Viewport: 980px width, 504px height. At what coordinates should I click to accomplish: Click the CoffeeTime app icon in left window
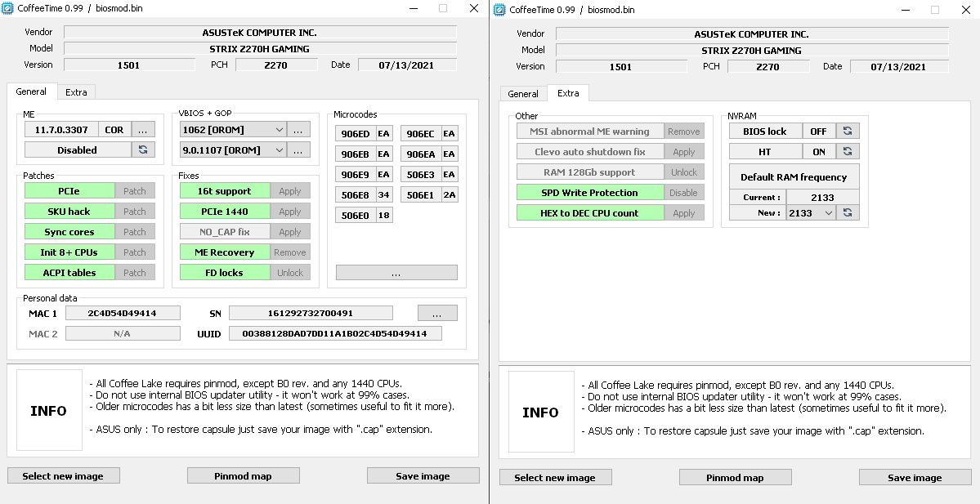(7, 8)
